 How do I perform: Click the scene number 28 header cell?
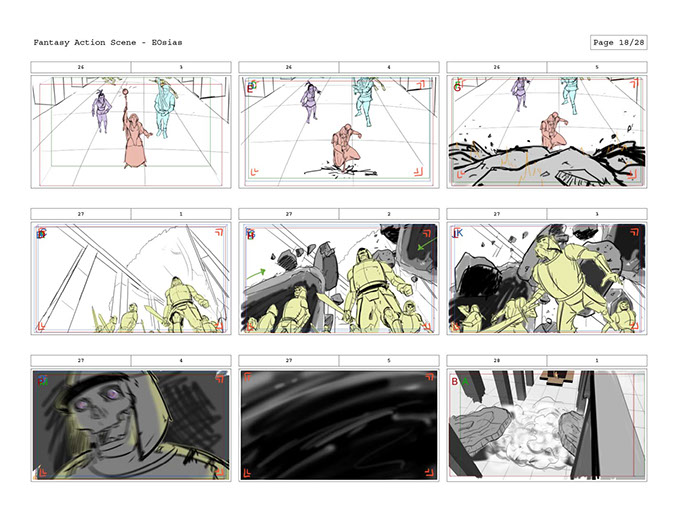click(497, 359)
